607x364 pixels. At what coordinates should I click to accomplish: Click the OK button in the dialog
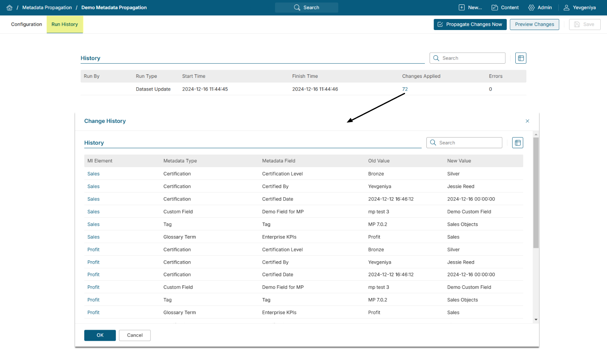click(x=100, y=335)
